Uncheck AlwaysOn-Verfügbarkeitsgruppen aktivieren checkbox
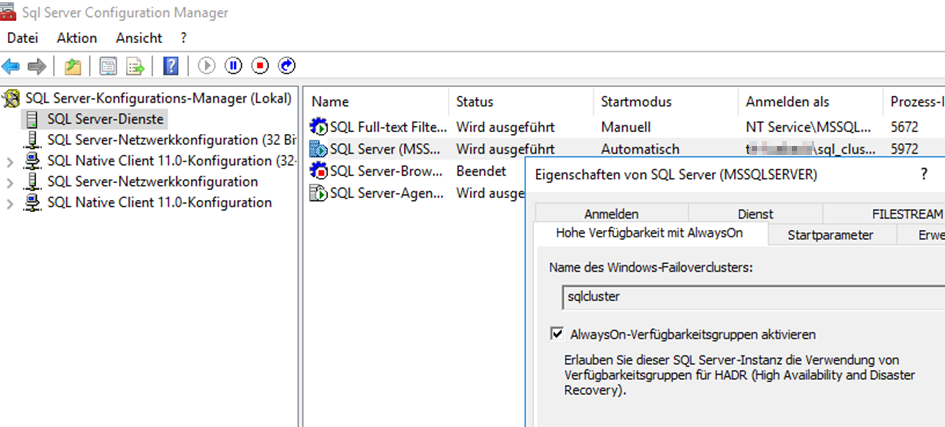 pyautogui.click(x=557, y=334)
